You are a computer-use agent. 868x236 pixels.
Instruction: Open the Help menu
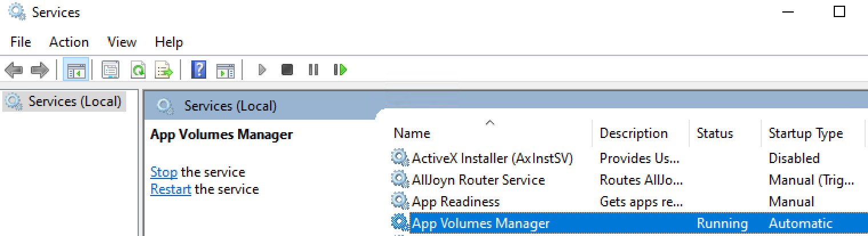(168, 42)
